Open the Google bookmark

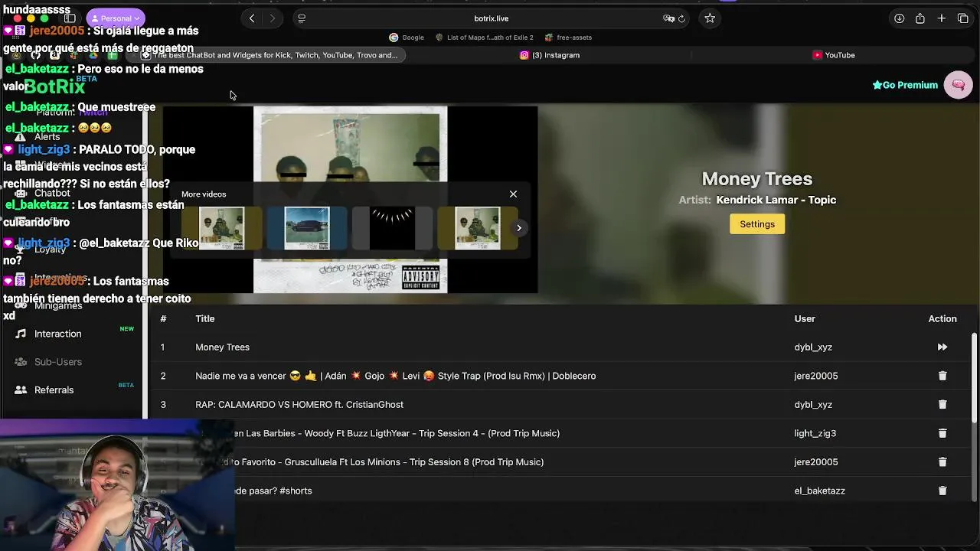click(x=407, y=37)
